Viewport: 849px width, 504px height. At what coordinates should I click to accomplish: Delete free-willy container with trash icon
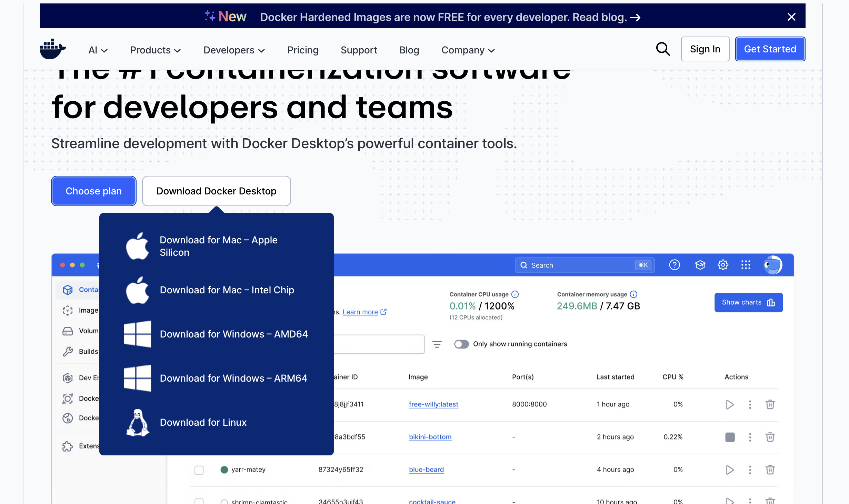[x=770, y=404]
